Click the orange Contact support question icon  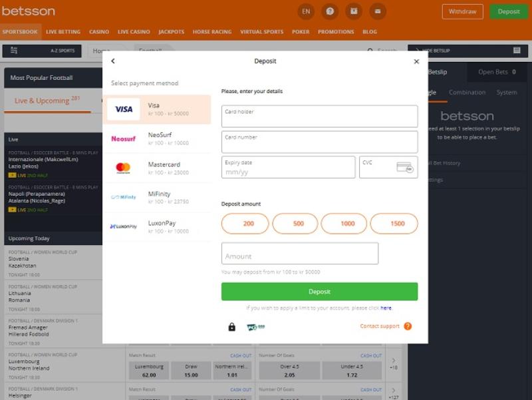coord(408,326)
